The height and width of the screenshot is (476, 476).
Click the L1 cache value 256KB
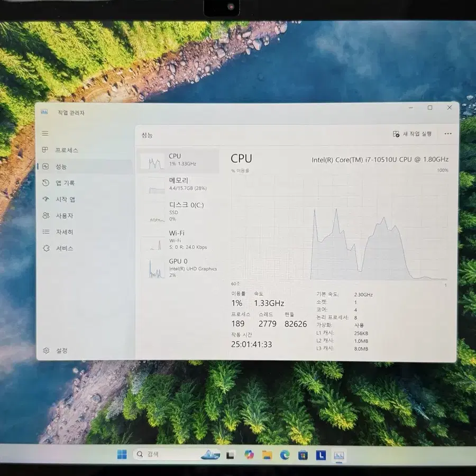coord(361,333)
